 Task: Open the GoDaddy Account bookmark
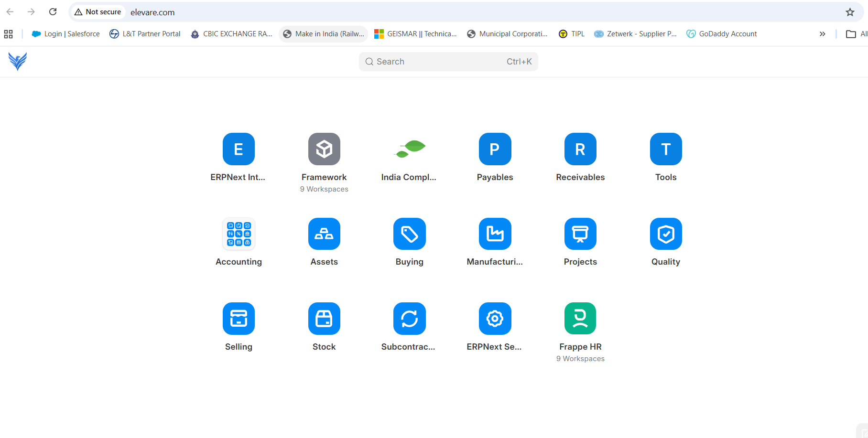(722, 34)
